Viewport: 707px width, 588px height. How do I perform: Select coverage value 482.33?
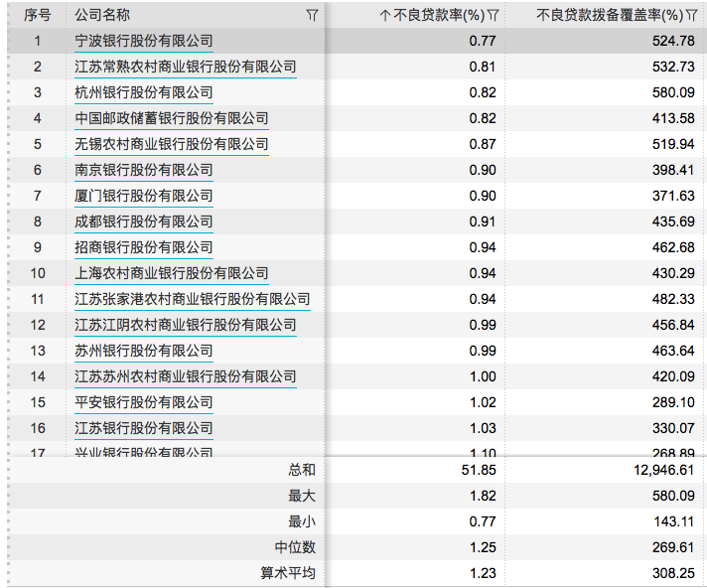point(673,299)
